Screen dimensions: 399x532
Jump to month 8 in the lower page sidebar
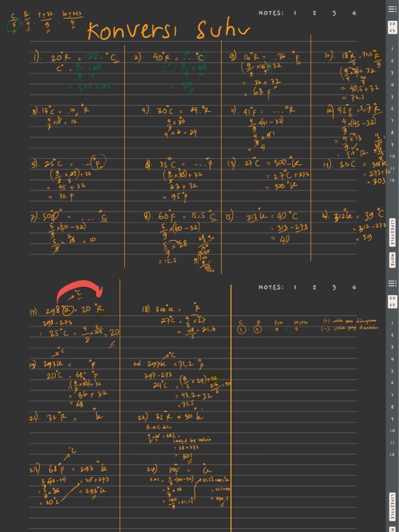(392, 406)
